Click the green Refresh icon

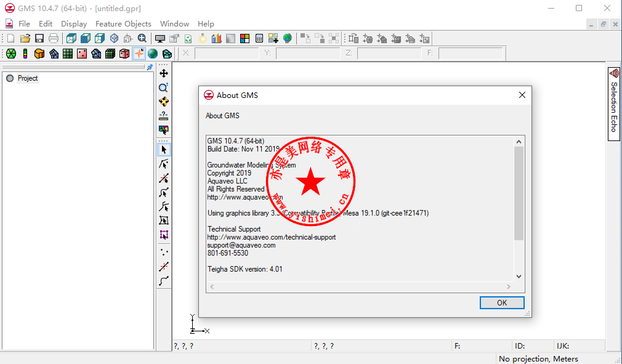tap(188, 38)
